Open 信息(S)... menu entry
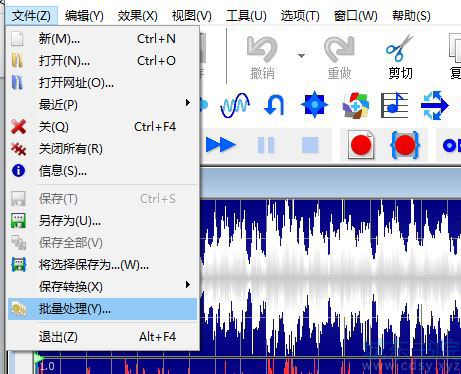 (103, 171)
